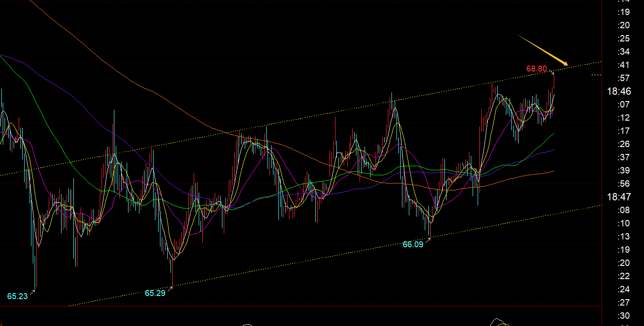Viewport: 644px width, 326px height.
Task: Select the :24 tick time row
Action: point(623,290)
